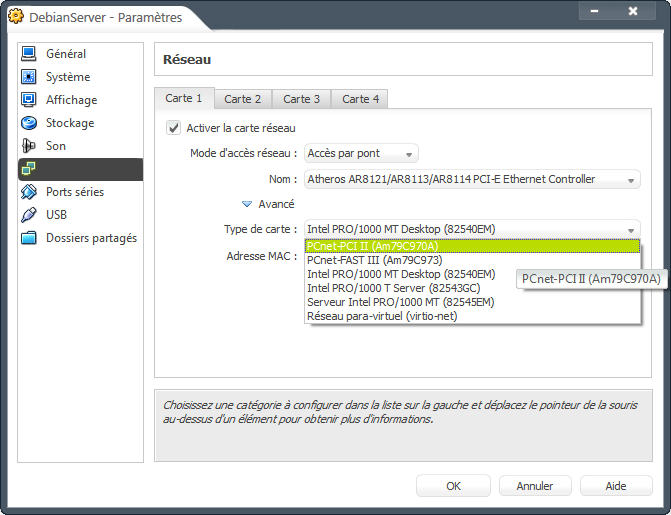
Task: Click the Général settings monitor icon
Action: click(29, 54)
